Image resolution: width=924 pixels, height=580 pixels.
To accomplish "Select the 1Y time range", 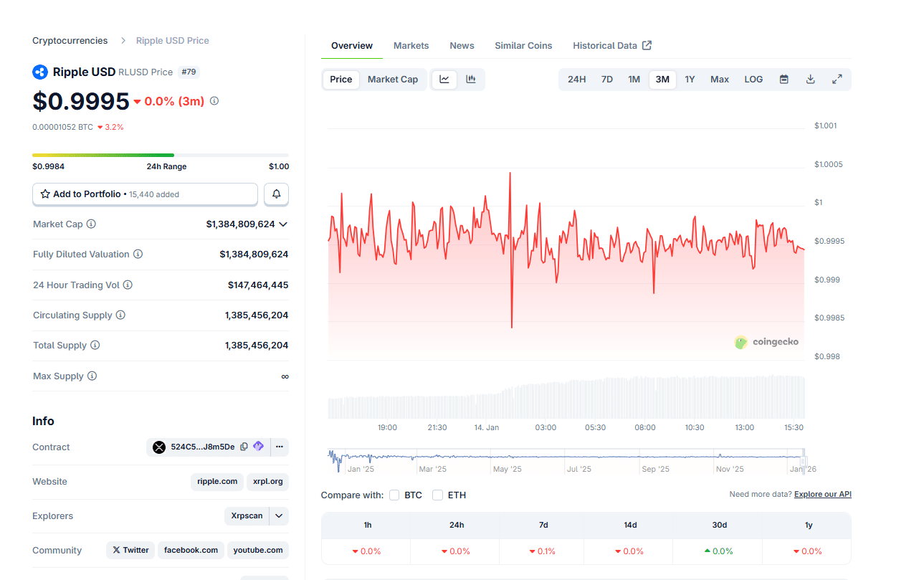I will pos(690,80).
